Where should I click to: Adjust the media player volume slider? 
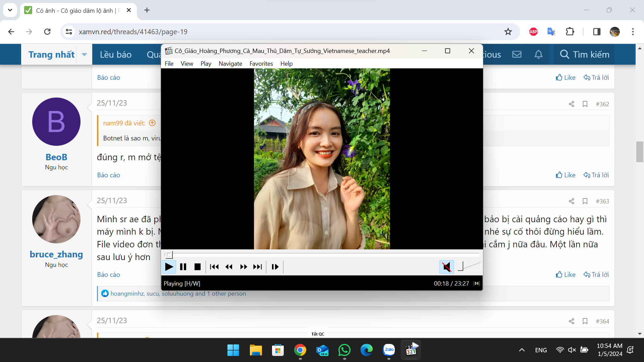point(469,266)
